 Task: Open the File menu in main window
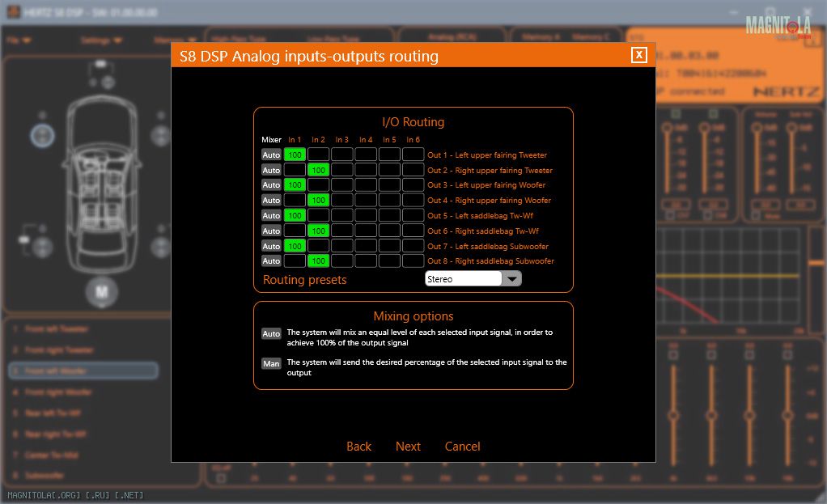pos(19,40)
